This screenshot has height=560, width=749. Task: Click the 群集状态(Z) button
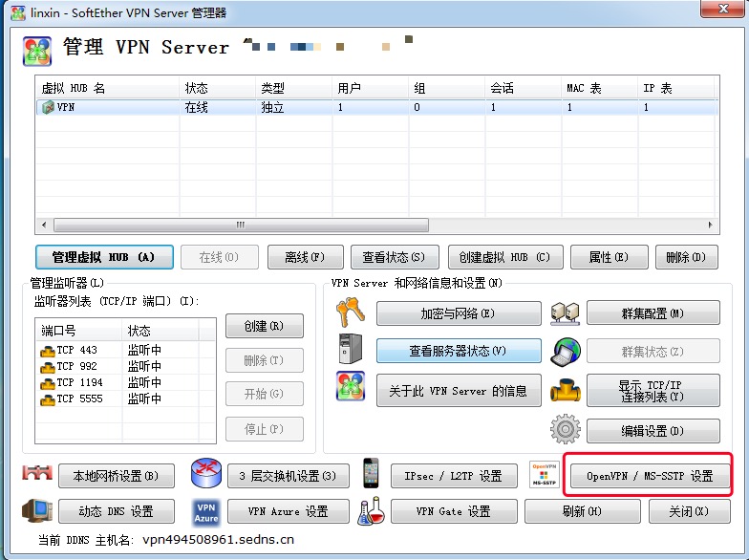click(x=653, y=352)
